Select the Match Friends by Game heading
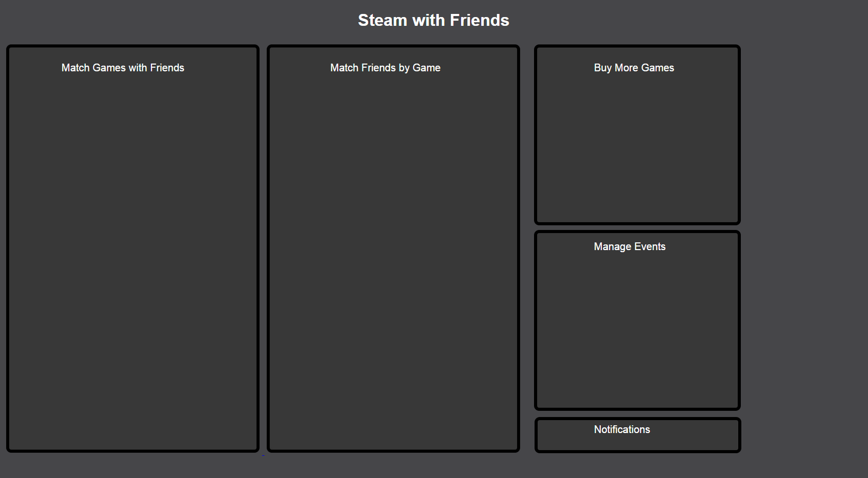868x478 pixels. tap(385, 68)
